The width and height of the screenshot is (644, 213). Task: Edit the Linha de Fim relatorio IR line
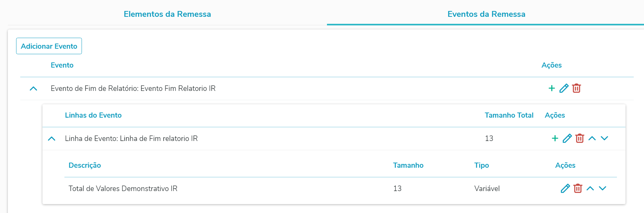567,139
